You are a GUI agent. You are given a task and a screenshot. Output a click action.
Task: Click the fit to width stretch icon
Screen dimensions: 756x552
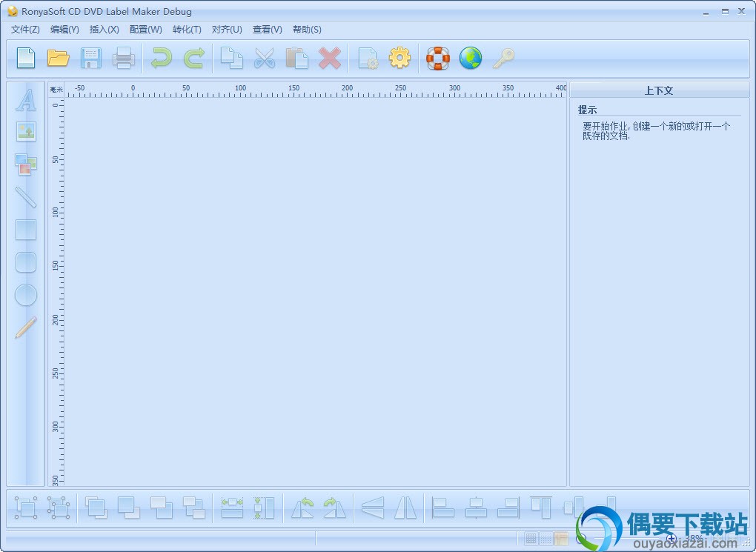pos(232,508)
